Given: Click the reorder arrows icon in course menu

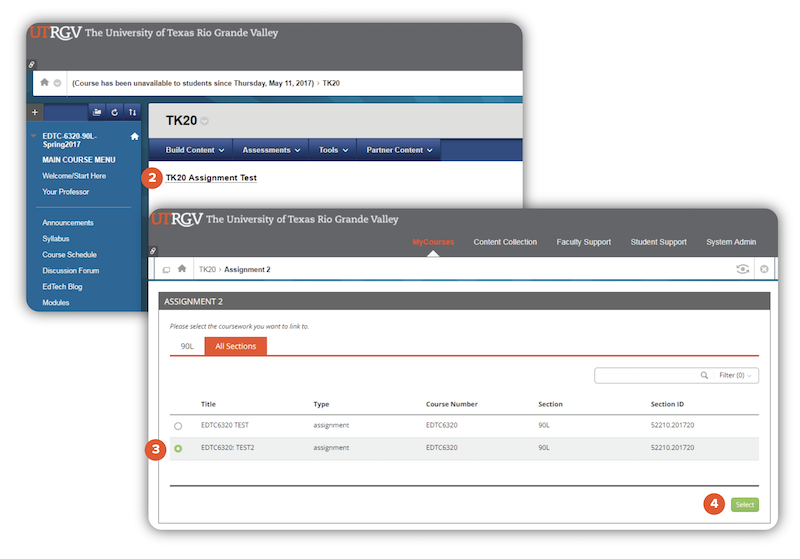Looking at the screenshot, I should coord(133,112).
